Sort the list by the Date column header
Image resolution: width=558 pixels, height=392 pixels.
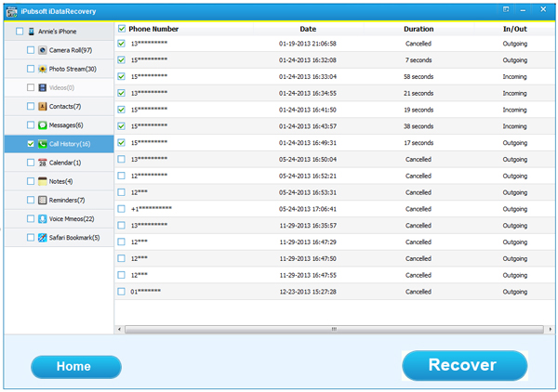[x=308, y=29]
